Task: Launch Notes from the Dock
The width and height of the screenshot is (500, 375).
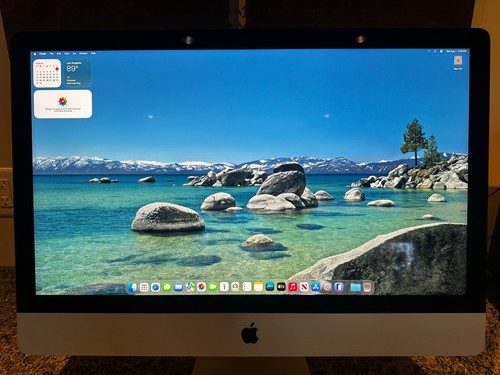Action: [258, 287]
